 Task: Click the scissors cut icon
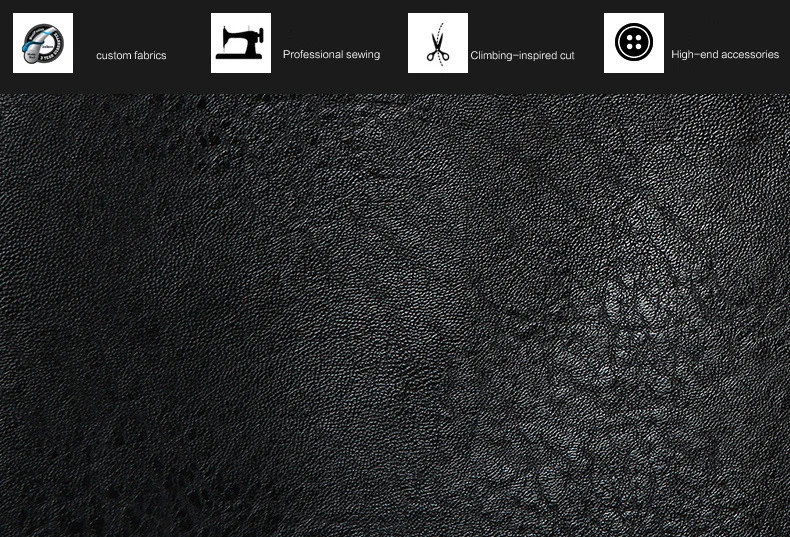point(438,43)
